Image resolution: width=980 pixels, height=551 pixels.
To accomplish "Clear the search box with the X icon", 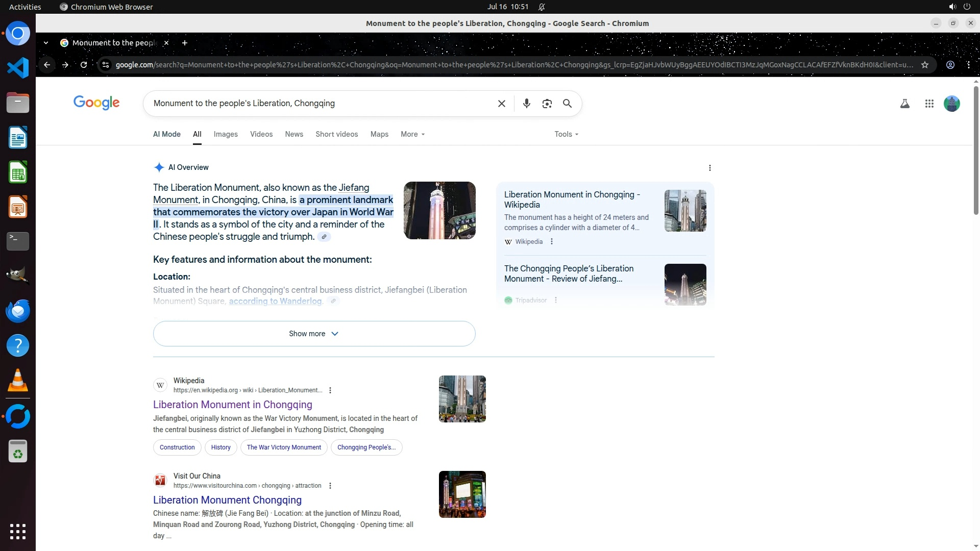I will coord(501,104).
